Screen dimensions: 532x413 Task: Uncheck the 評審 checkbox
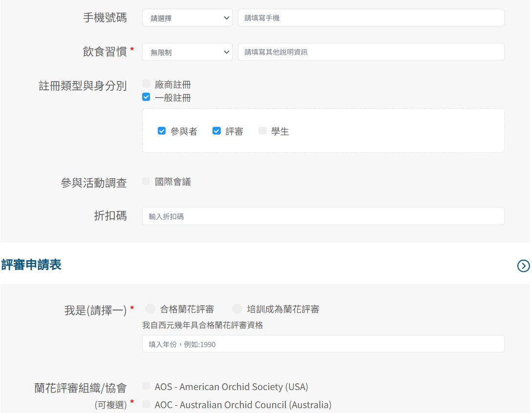coord(216,131)
